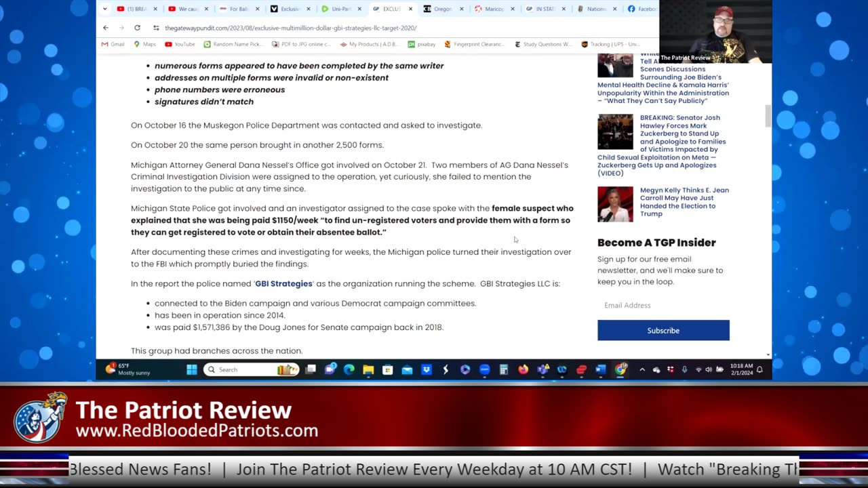Open Microsoft Store from taskbar
Viewport: 868px width, 488px height.
[x=387, y=369]
